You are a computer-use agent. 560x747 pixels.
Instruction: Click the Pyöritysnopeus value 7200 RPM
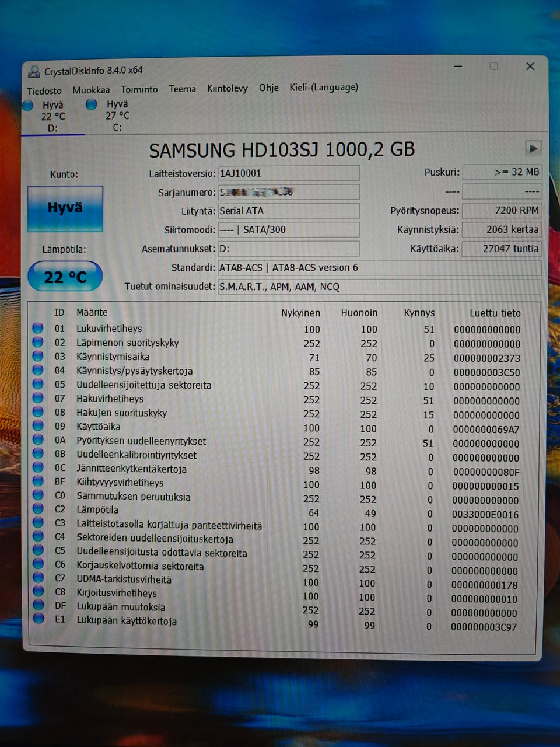coord(502,211)
